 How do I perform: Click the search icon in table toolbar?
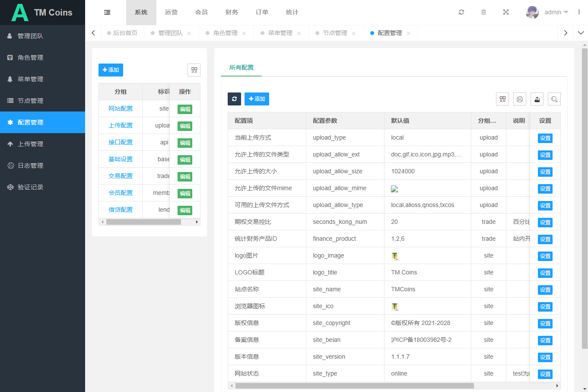(x=554, y=99)
